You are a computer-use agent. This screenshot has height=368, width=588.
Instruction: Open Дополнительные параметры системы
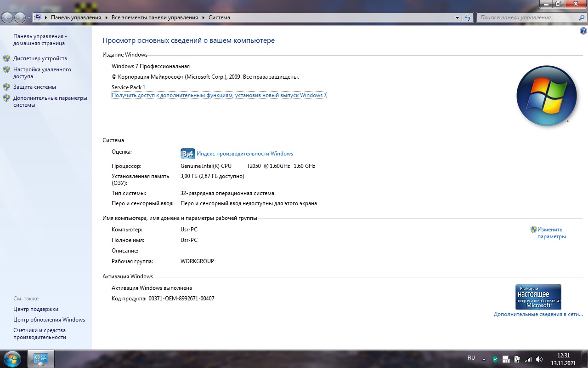click(50, 101)
